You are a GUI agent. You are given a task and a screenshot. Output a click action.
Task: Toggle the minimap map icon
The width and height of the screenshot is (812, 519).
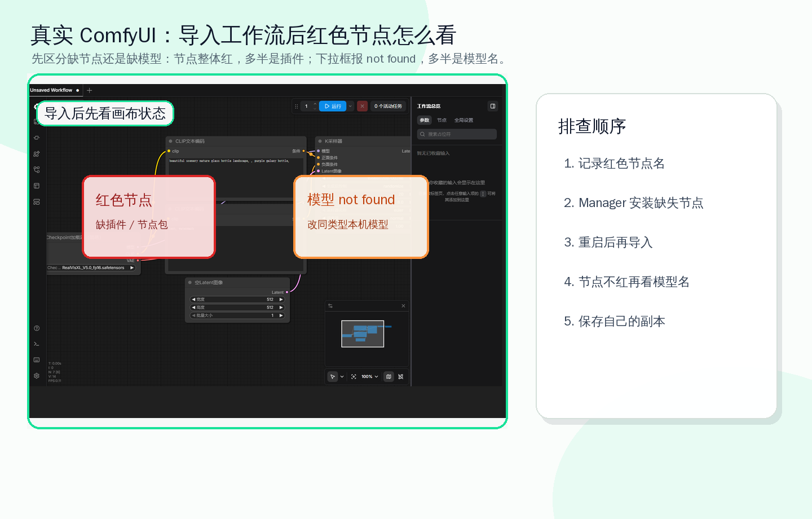point(389,377)
